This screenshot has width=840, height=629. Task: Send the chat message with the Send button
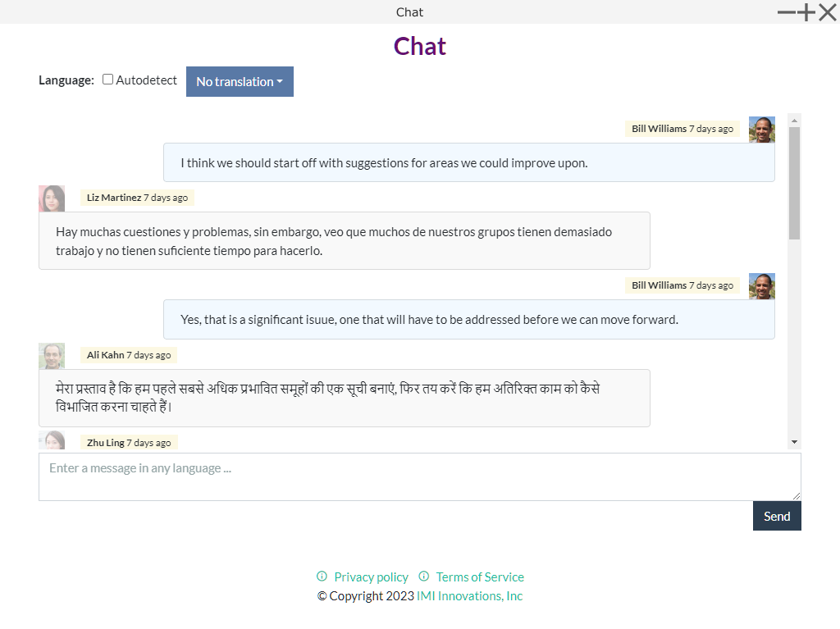click(776, 516)
